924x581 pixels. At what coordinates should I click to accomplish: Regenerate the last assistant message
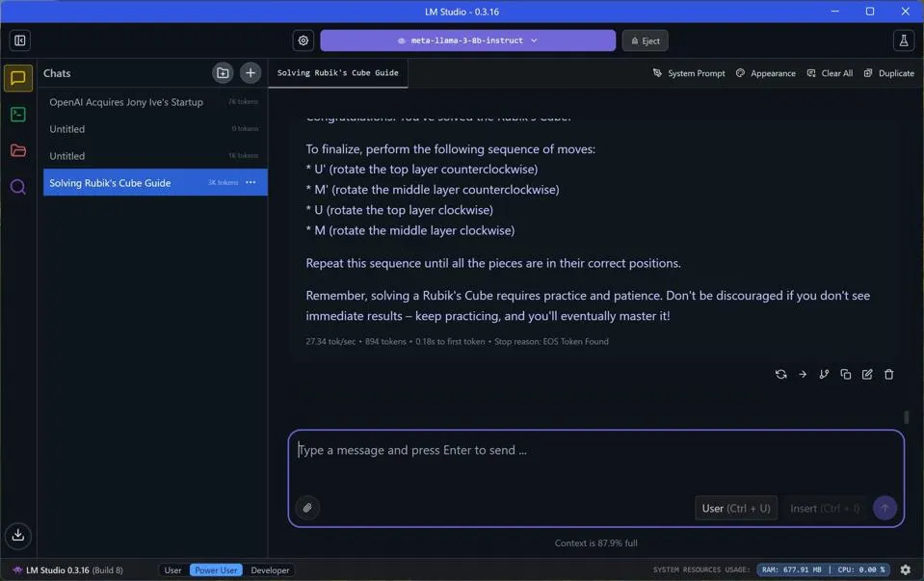[780, 375]
